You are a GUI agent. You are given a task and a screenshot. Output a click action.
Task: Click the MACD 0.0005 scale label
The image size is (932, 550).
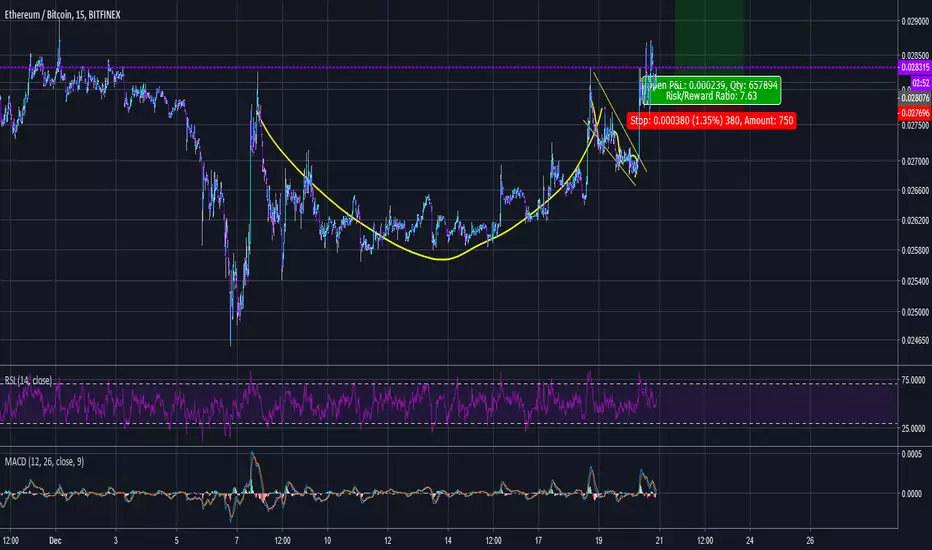click(912, 454)
